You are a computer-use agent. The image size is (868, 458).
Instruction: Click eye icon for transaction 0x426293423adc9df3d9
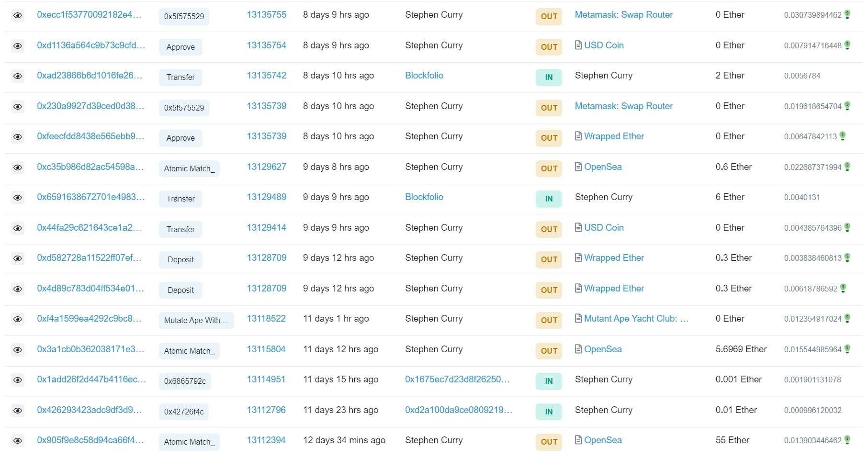18,411
